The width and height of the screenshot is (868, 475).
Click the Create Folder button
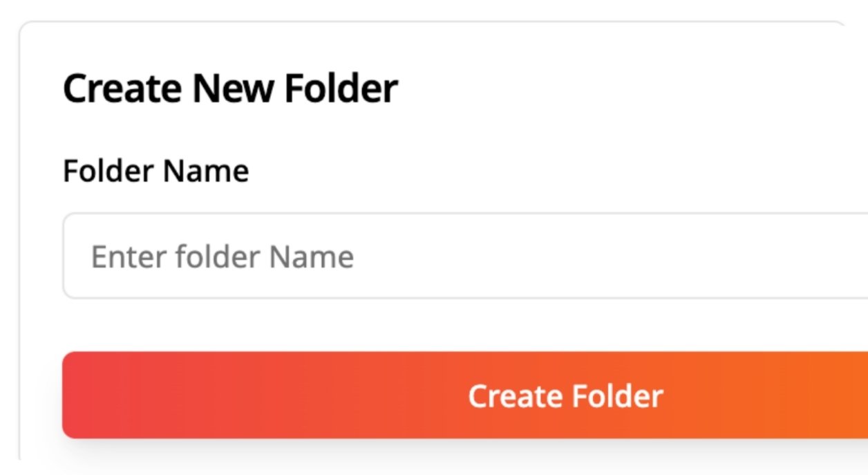465,395
